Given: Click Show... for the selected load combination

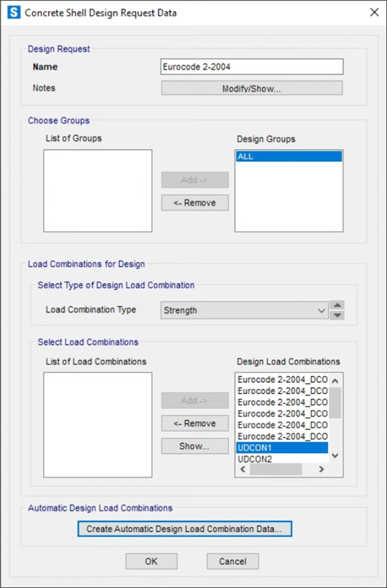Looking at the screenshot, I should (x=195, y=446).
